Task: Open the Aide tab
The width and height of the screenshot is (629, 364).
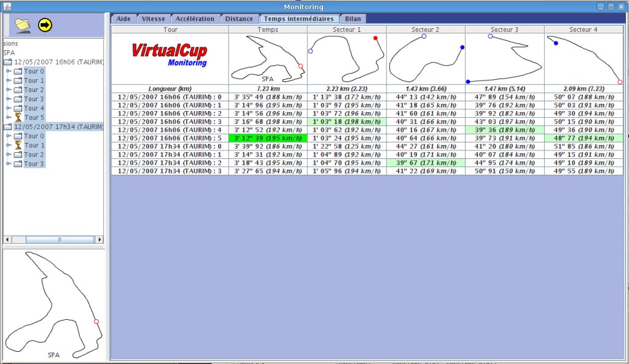Action: pyautogui.click(x=123, y=19)
